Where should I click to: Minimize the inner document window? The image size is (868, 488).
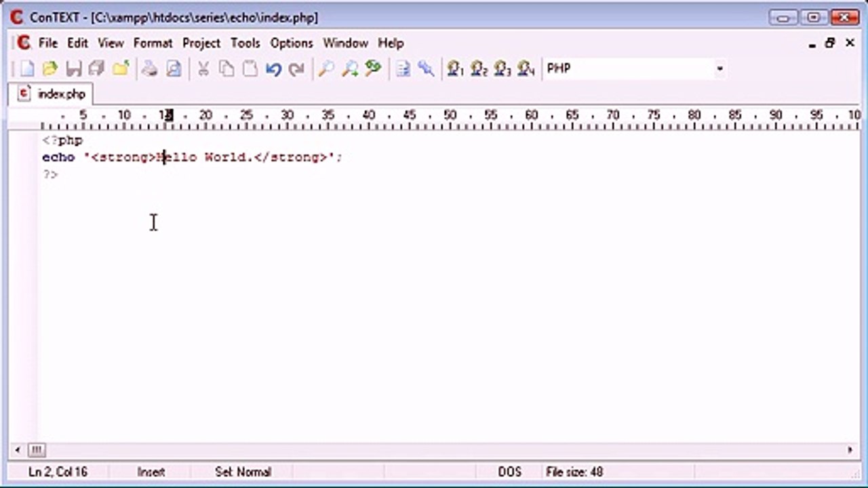(812, 43)
